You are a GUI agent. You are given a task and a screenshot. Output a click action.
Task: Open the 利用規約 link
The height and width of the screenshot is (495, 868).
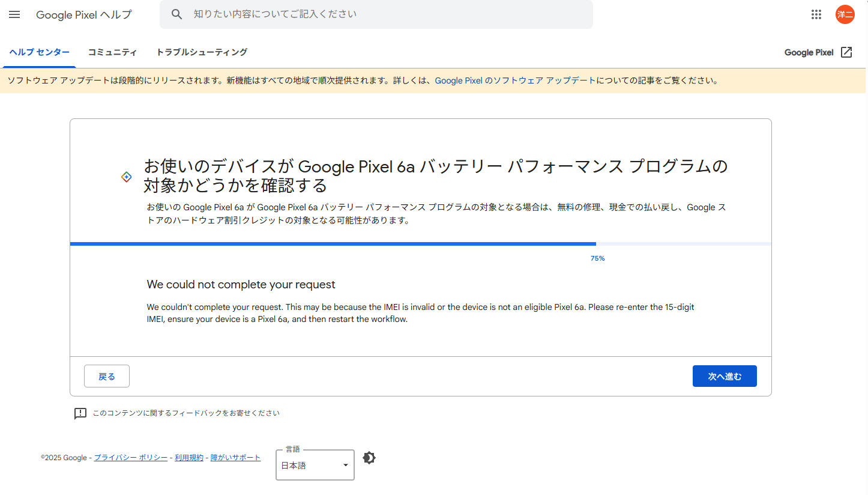pyautogui.click(x=188, y=458)
